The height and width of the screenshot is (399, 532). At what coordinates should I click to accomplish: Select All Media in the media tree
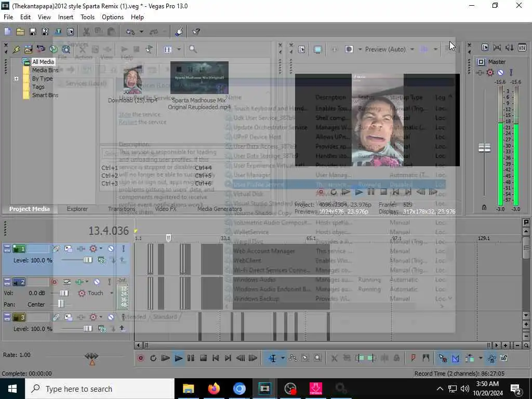tap(43, 62)
